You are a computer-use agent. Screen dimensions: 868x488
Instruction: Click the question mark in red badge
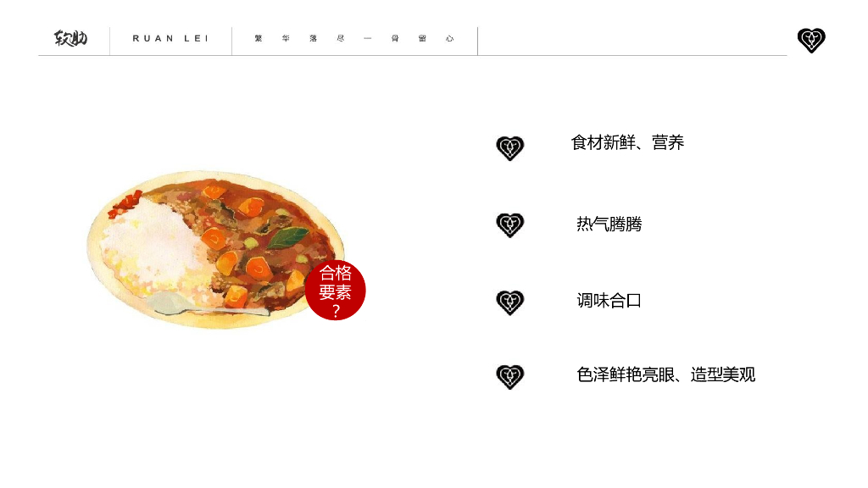tap(336, 311)
